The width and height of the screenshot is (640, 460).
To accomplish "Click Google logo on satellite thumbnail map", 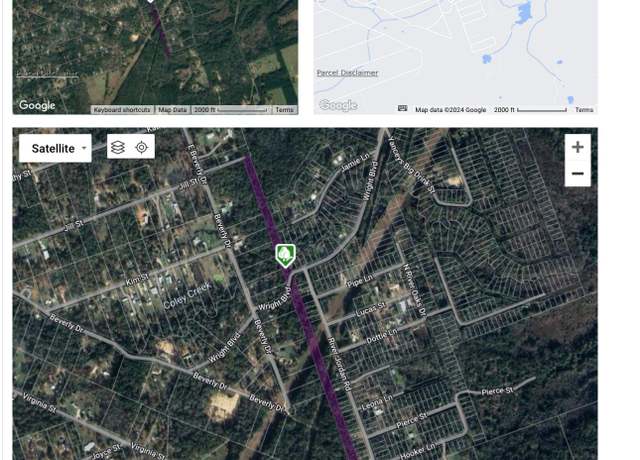I will coord(37,105).
